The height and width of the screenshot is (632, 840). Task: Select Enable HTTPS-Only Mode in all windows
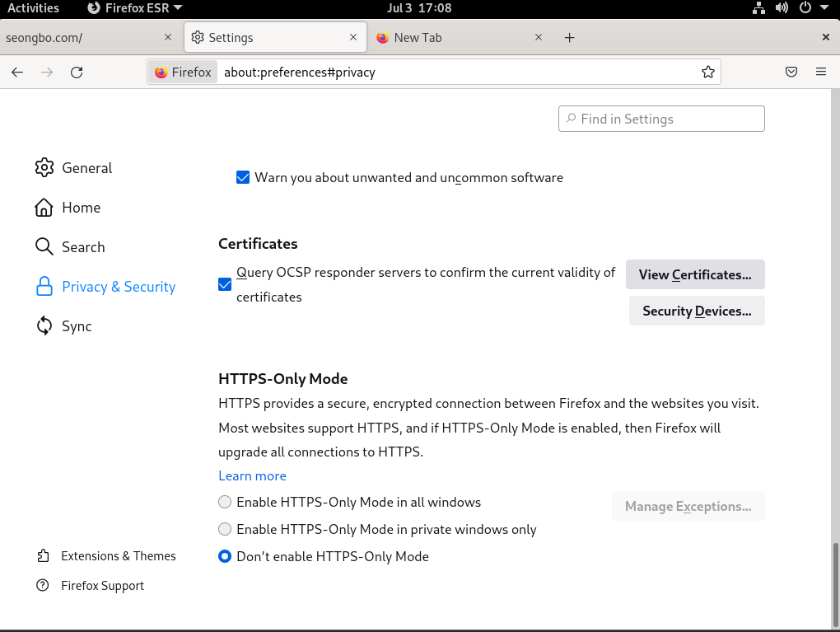click(x=225, y=502)
